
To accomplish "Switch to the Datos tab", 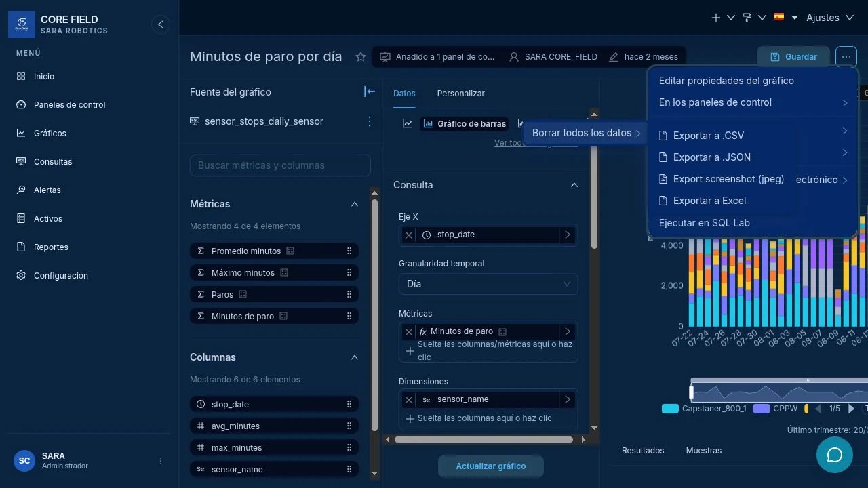I will (x=404, y=94).
